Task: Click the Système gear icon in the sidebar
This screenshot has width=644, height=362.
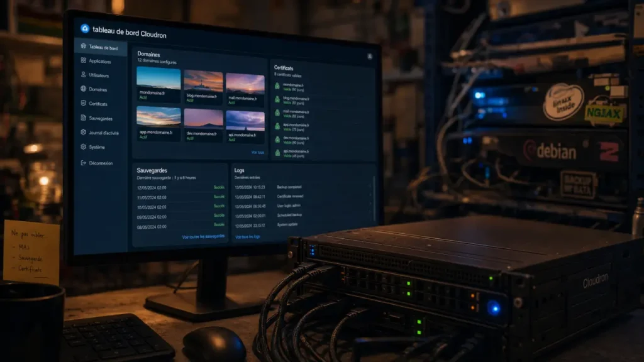Action: 84,146
